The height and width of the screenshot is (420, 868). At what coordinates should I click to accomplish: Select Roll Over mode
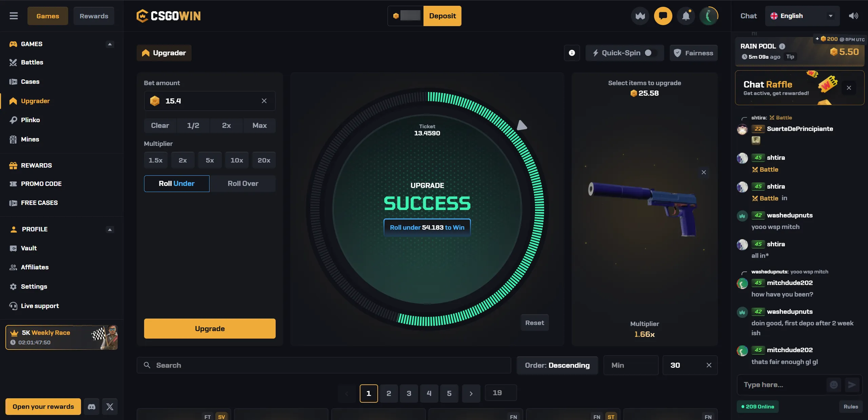click(x=243, y=184)
